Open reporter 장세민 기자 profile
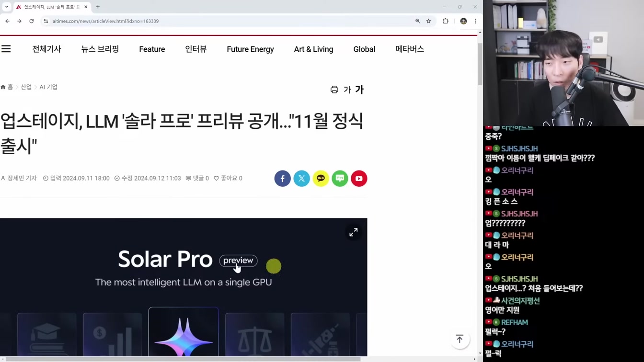644x362 pixels. tap(19, 178)
